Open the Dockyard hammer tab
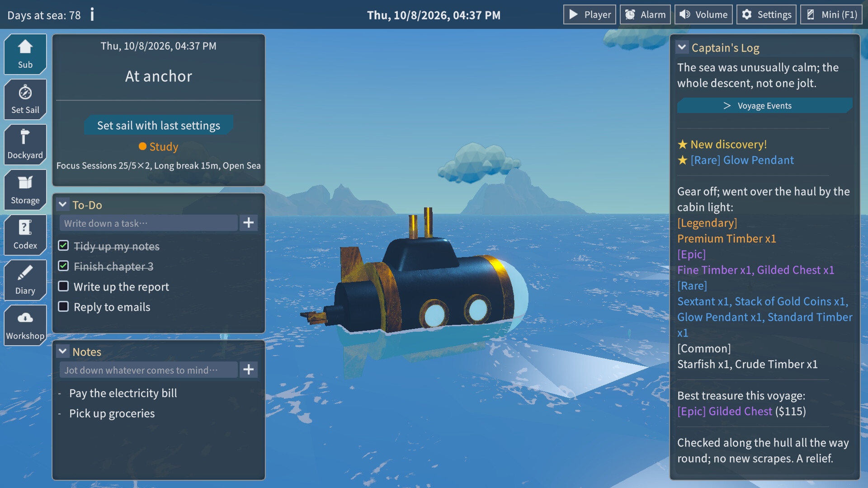868x488 pixels. click(25, 145)
